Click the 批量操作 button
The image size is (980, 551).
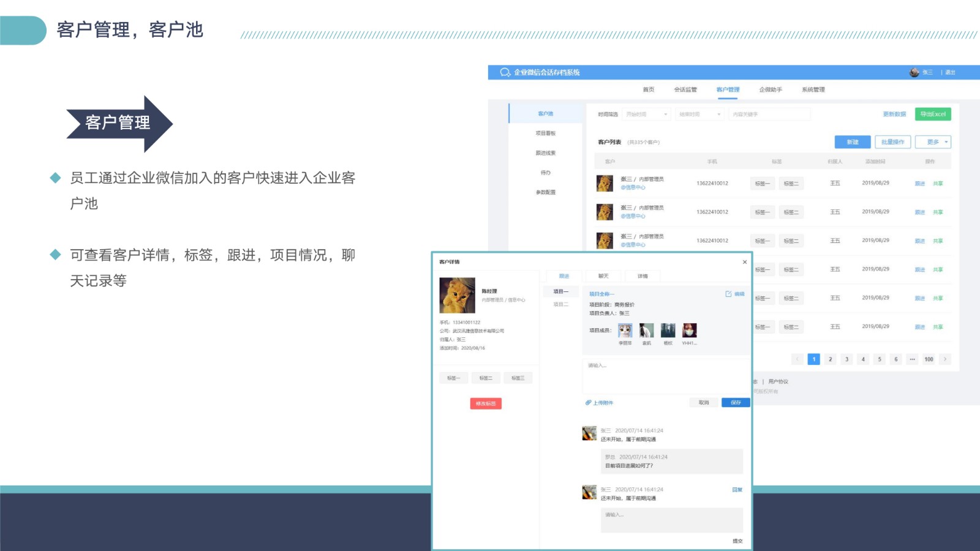click(x=893, y=142)
